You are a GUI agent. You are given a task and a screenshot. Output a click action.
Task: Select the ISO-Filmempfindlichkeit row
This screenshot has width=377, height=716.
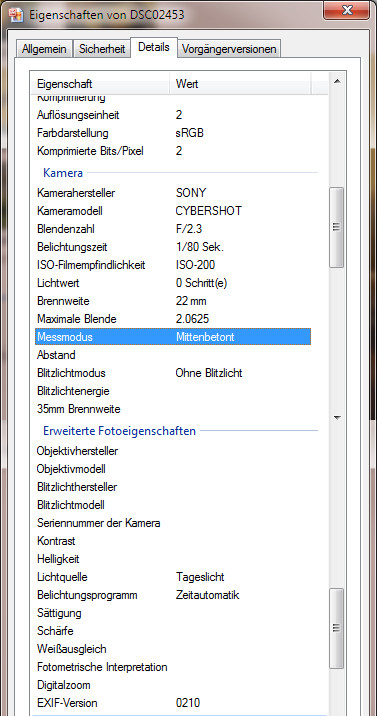[x=173, y=265]
